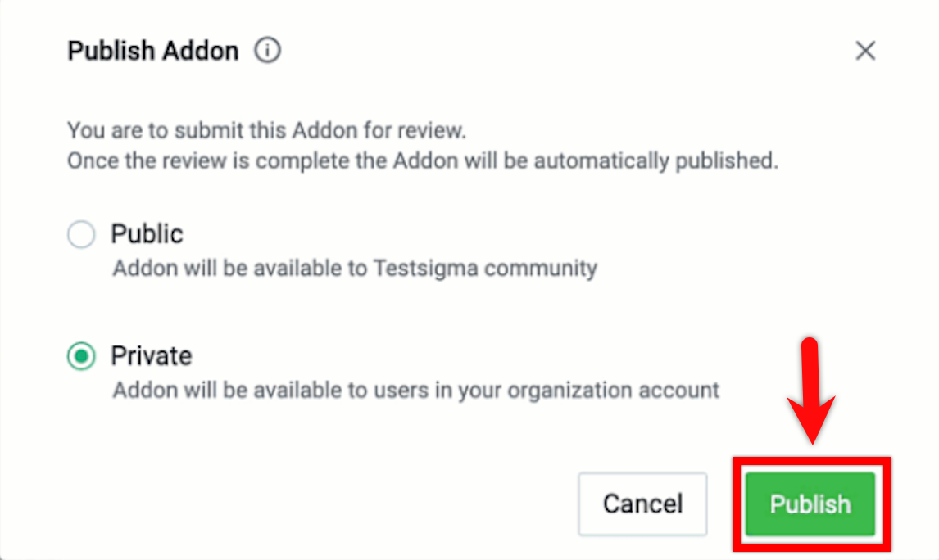This screenshot has height=560, width=939.
Task: Click the Private option label text
Action: pos(151,355)
